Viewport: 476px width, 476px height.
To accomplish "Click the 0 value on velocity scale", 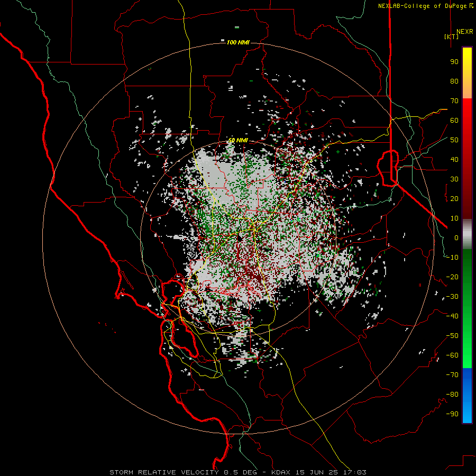I will point(456,238).
